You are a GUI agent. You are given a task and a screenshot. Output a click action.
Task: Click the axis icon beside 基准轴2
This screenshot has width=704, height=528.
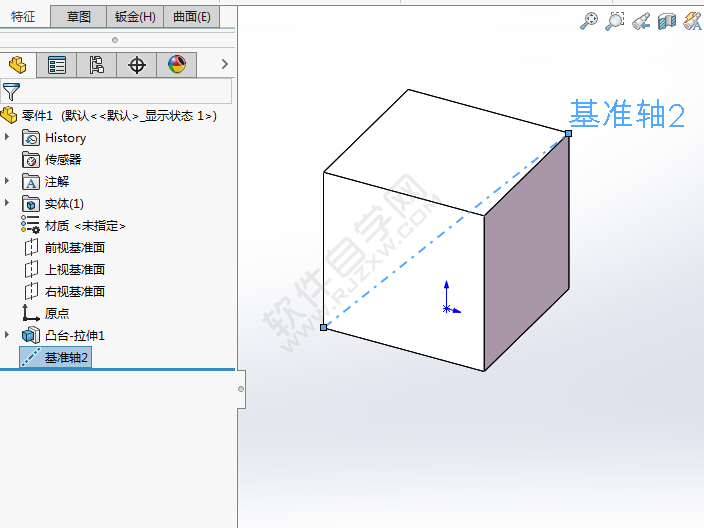point(31,357)
